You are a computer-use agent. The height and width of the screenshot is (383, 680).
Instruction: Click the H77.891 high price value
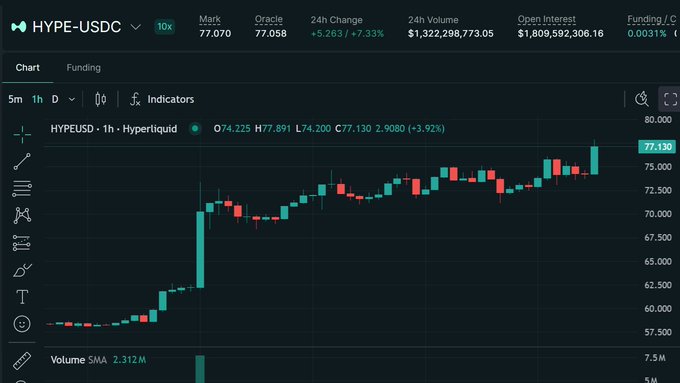273,129
